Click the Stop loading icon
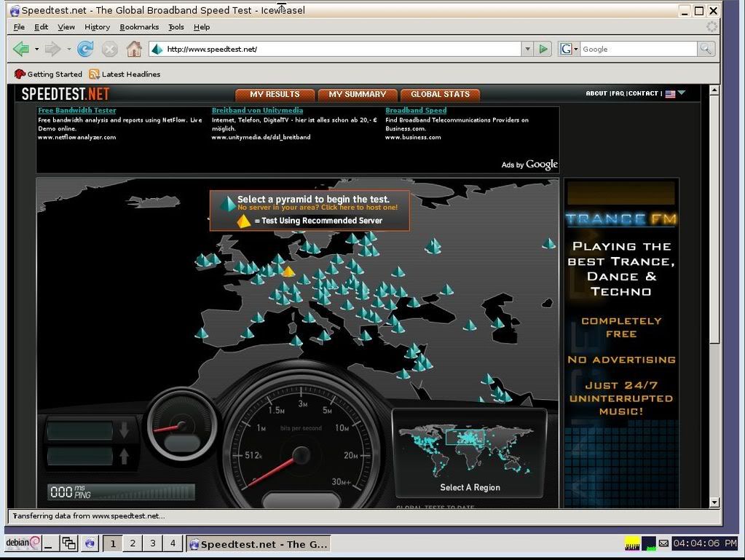Screen dimensions: 745x560 [x=110, y=49]
